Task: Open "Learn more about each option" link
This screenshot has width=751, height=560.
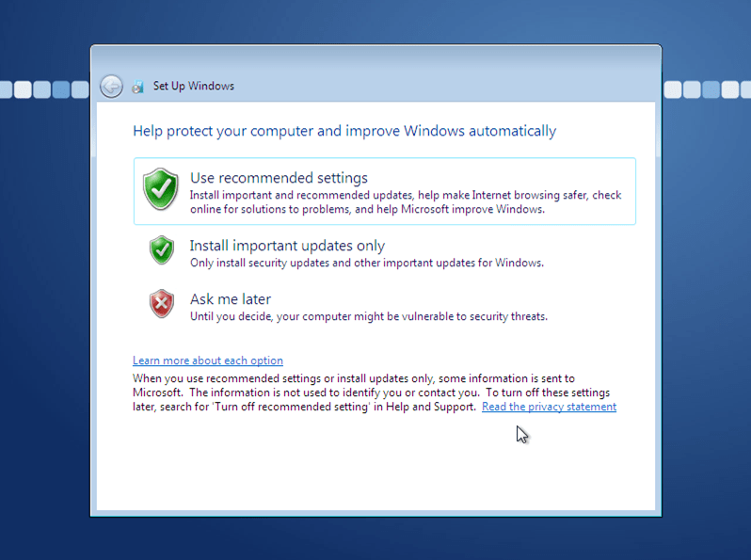Action: pyautogui.click(x=208, y=360)
